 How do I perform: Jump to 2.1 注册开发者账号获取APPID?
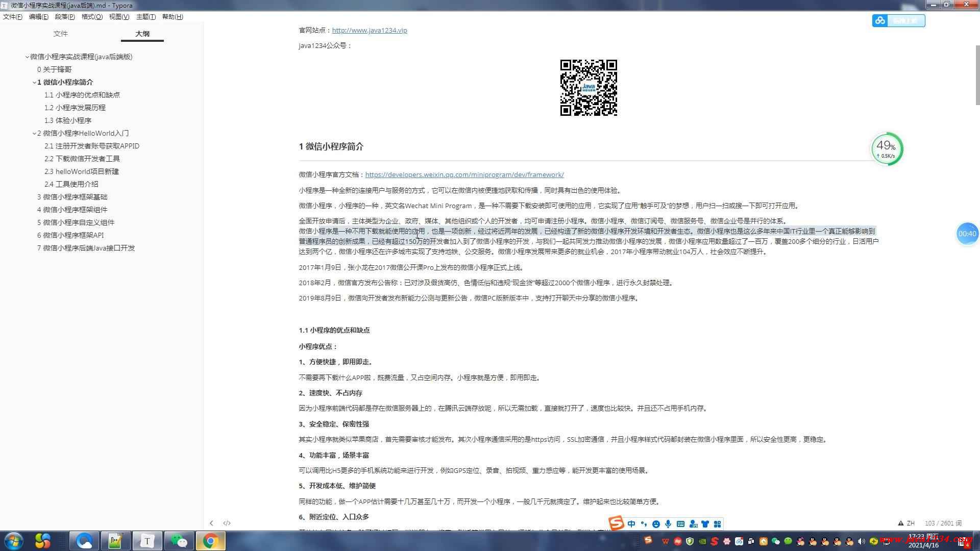click(92, 146)
